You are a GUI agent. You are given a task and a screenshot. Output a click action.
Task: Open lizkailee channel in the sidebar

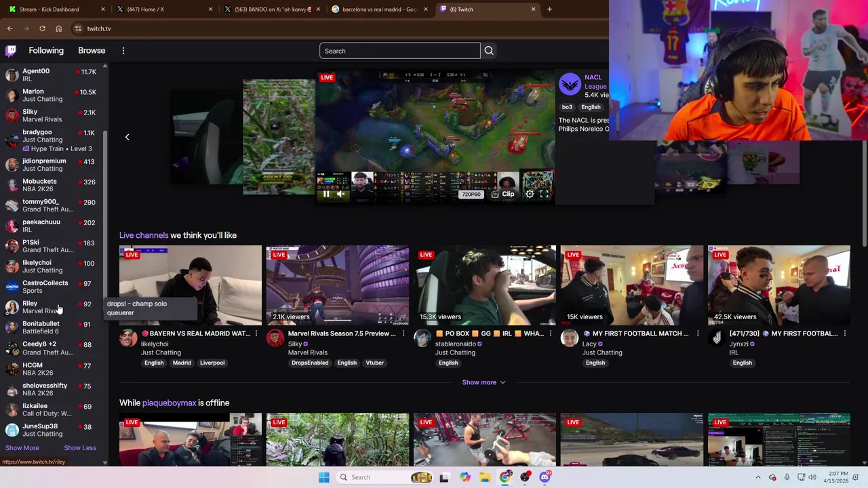click(x=51, y=409)
